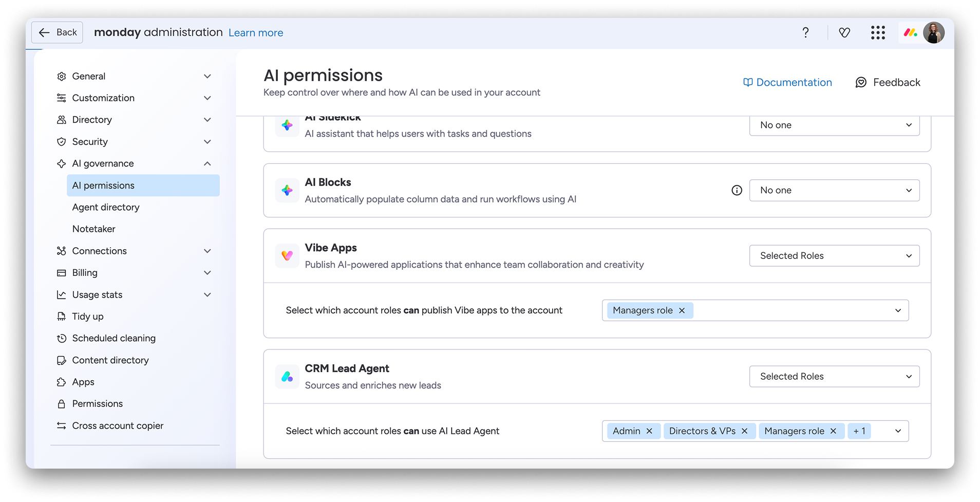980x502 pixels.
Task: Open the Scheduled cleaning menu item
Action: click(114, 338)
